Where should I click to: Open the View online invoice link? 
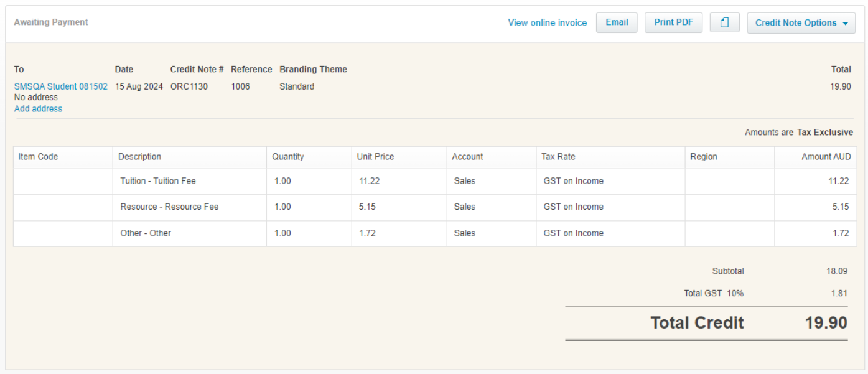click(547, 22)
